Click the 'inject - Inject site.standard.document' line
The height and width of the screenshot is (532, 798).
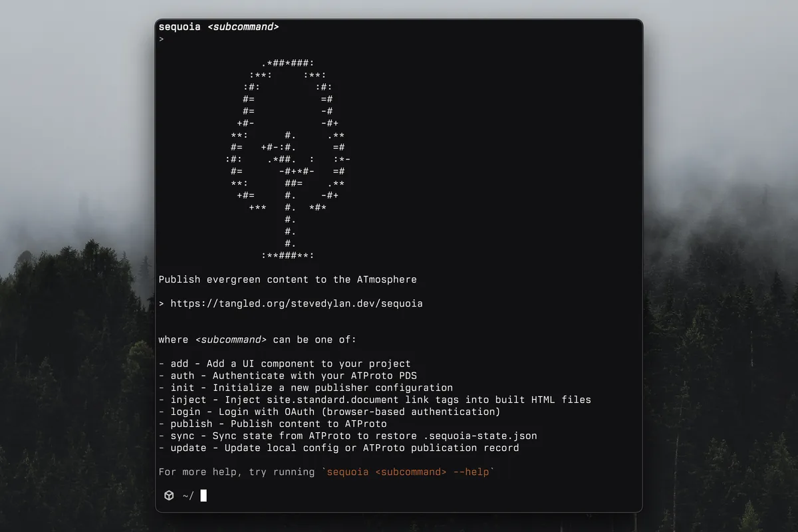[x=375, y=400]
